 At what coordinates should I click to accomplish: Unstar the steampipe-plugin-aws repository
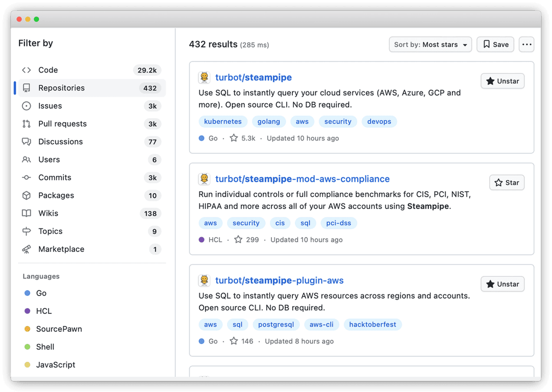pyautogui.click(x=502, y=284)
